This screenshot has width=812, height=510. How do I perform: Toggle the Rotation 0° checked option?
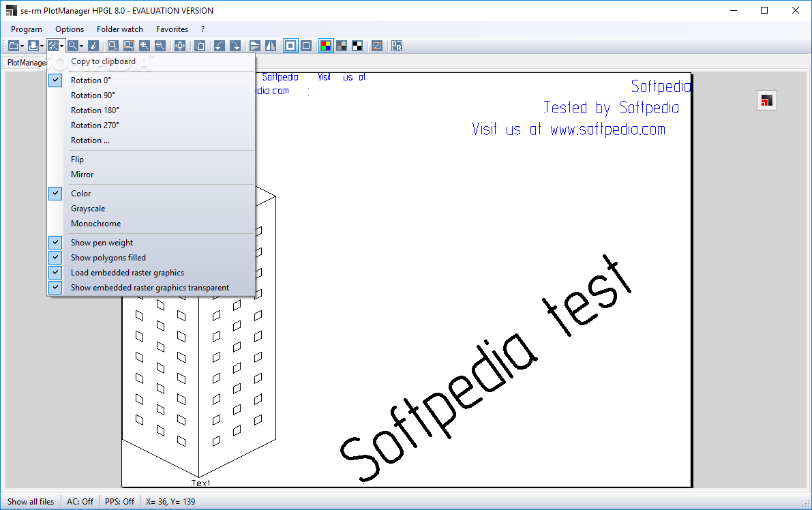(x=151, y=80)
